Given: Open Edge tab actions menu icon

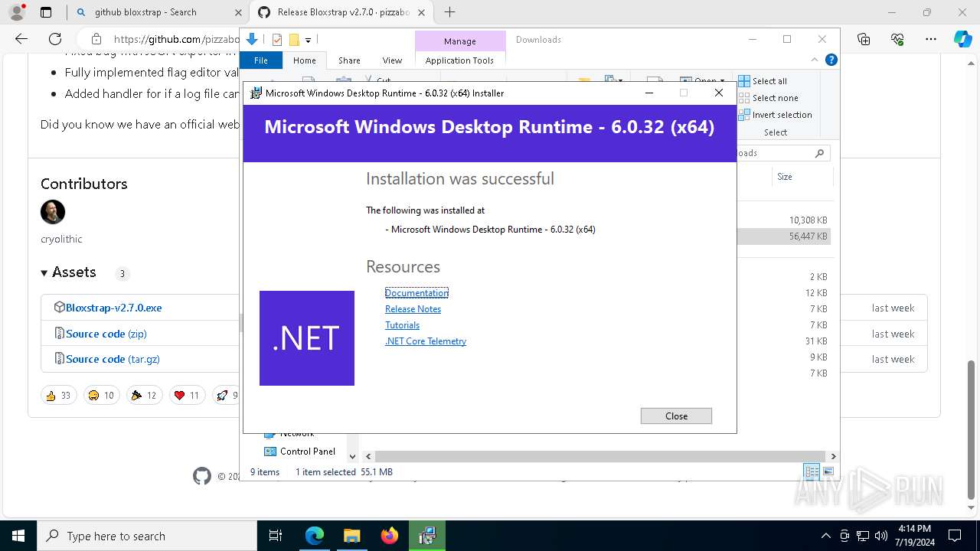Looking at the screenshot, I should 46,12.
